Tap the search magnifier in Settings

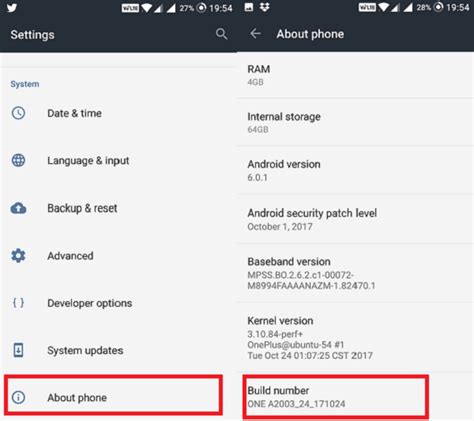[x=221, y=34]
